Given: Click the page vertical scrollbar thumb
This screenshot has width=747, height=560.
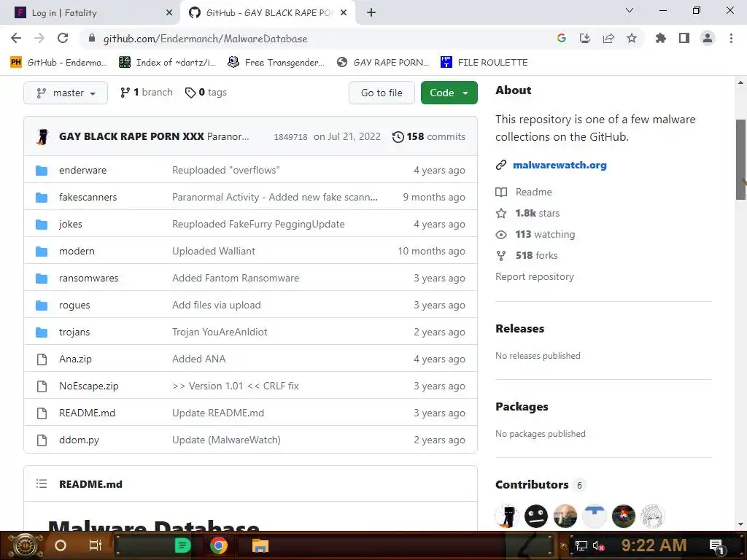Looking at the screenshot, I should (740, 160).
